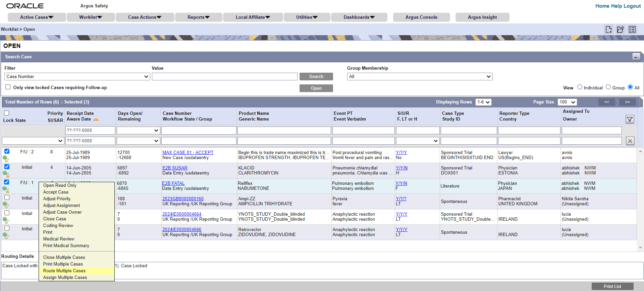Click lock state icon for 2023GB0000000160 row
This screenshot has height=291, width=644.
coord(6,205)
